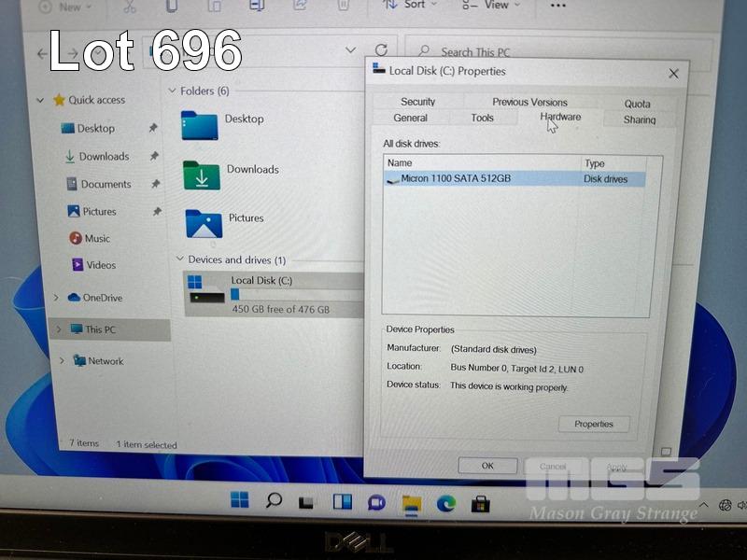Open File Explorer from the taskbar
747x560 pixels.
tap(412, 504)
